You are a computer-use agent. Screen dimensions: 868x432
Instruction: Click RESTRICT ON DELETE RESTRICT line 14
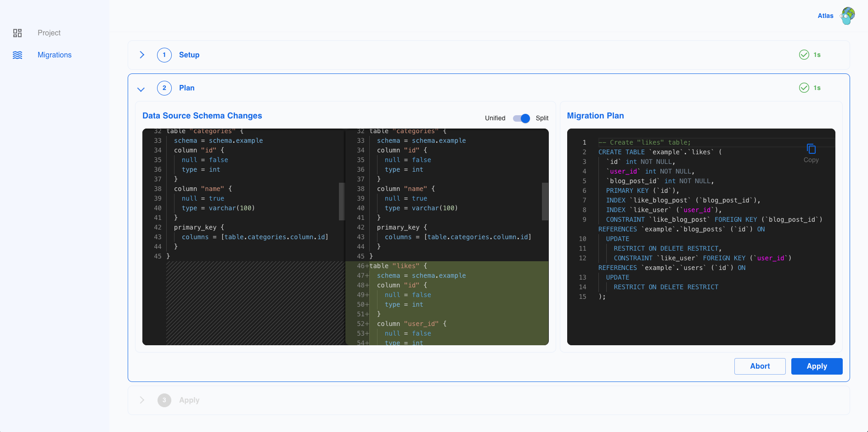[x=666, y=287]
